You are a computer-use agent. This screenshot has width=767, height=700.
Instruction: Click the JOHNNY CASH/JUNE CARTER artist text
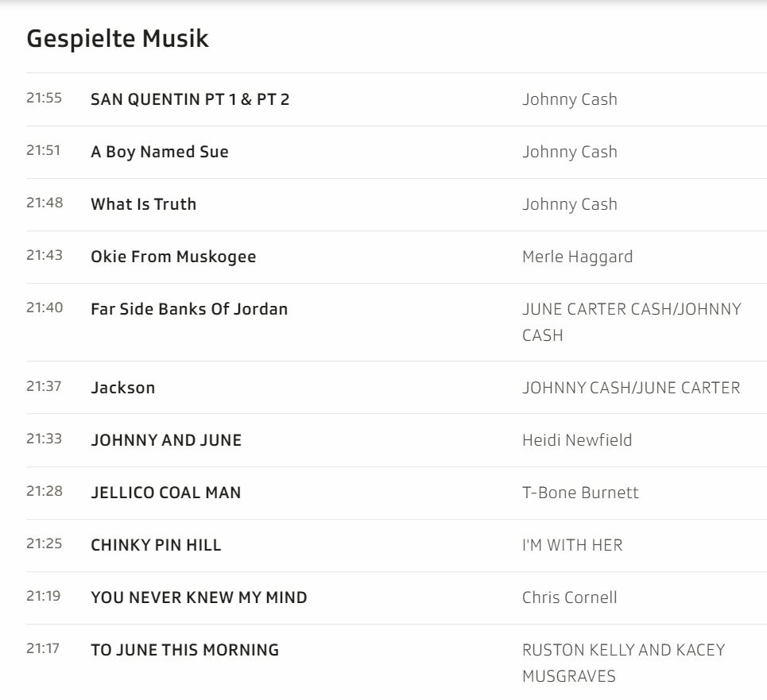tap(630, 388)
